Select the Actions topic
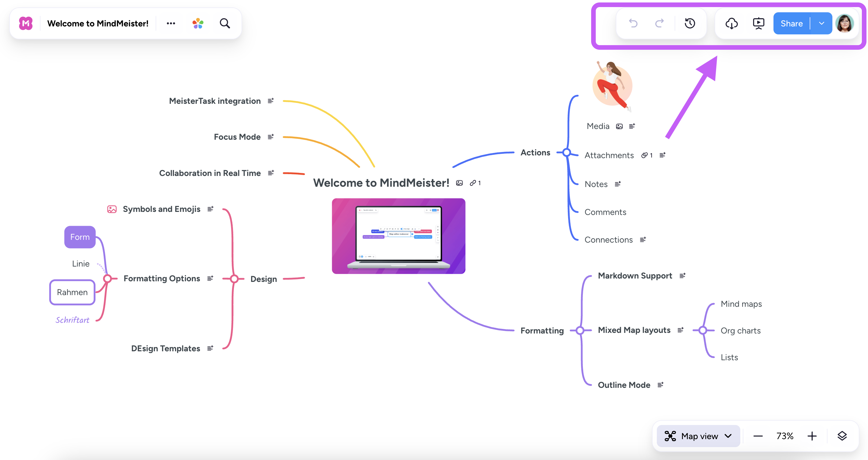This screenshot has width=868, height=460. click(x=535, y=152)
